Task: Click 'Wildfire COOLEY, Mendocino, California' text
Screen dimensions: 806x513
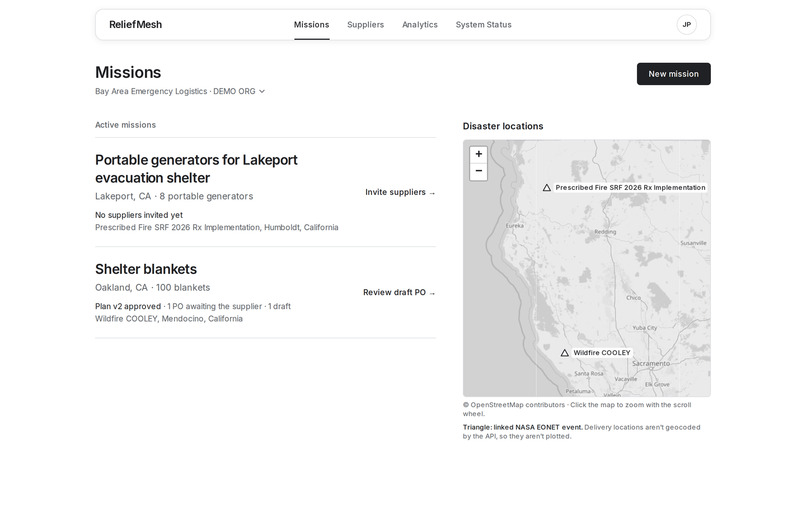Action: [x=169, y=319]
